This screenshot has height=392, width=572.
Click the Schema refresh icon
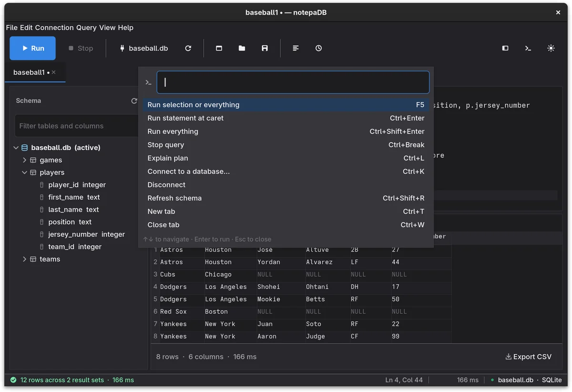click(134, 101)
